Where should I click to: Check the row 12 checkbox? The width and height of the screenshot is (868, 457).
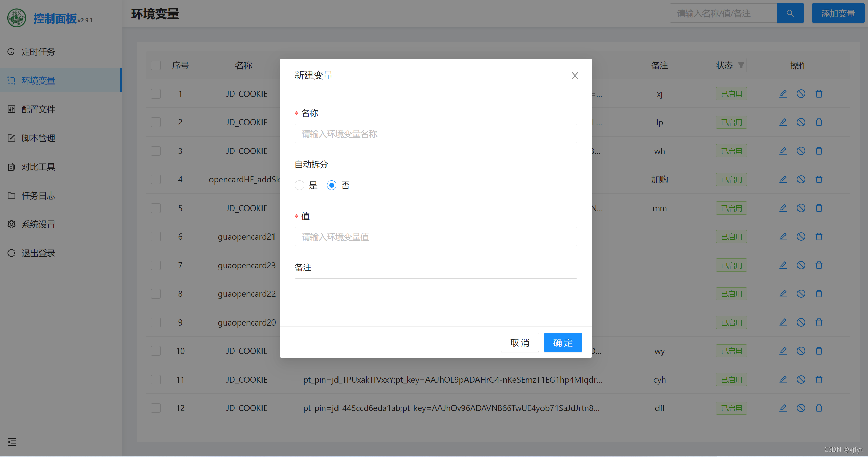156,408
